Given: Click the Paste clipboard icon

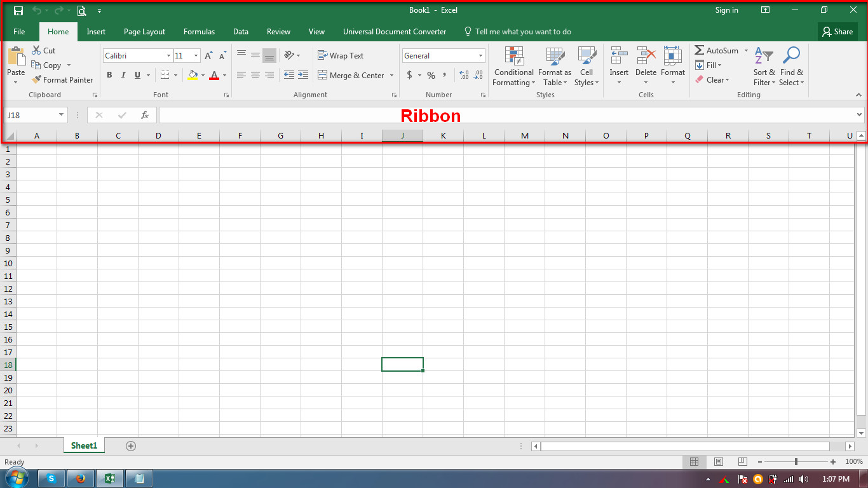Looking at the screenshot, I should pos(16,57).
